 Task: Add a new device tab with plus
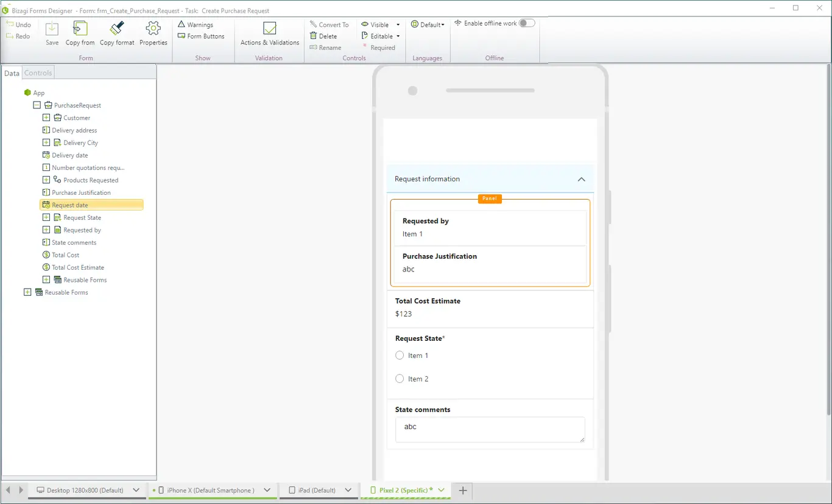[x=462, y=490]
